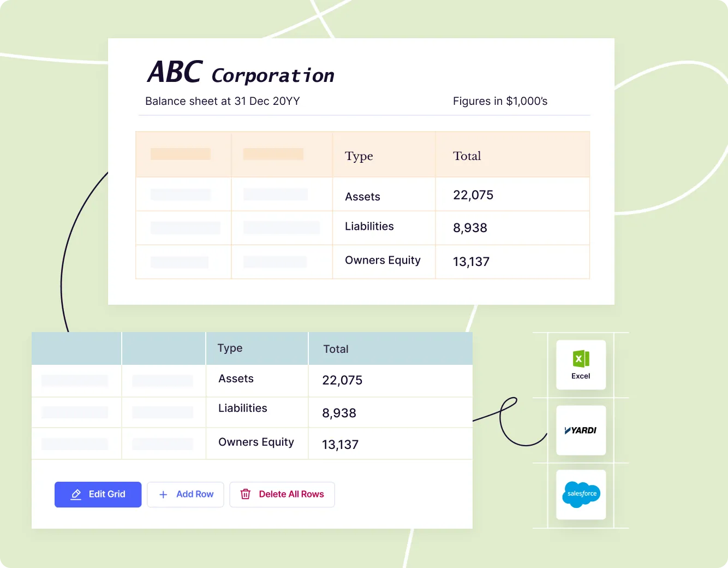Click the trash icon in Delete All Rows
728x568 pixels.
[x=246, y=494]
